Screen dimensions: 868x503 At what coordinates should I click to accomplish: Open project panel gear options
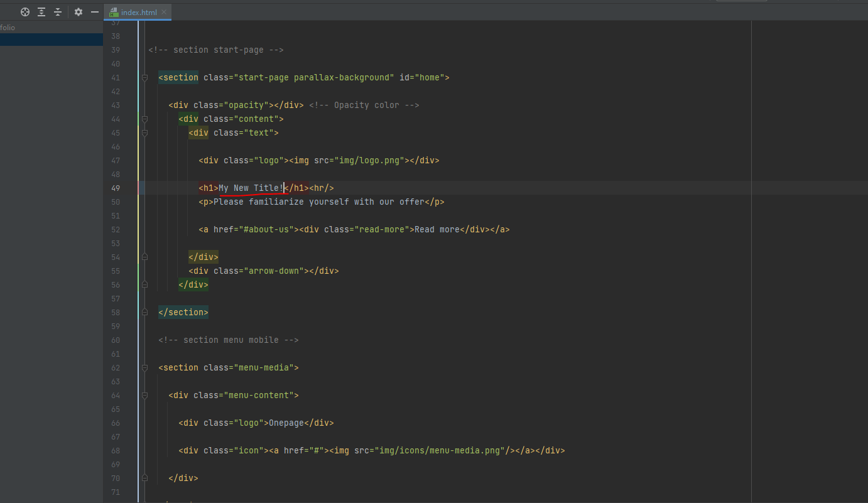coord(79,12)
